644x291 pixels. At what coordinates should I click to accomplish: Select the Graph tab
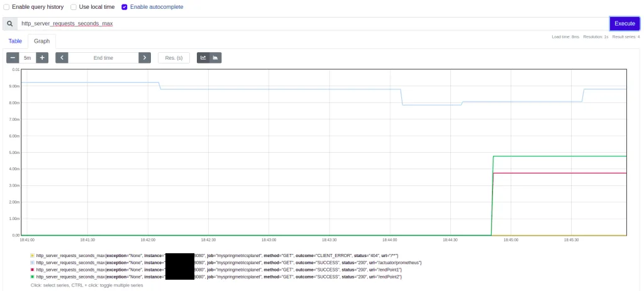(x=42, y=41)
